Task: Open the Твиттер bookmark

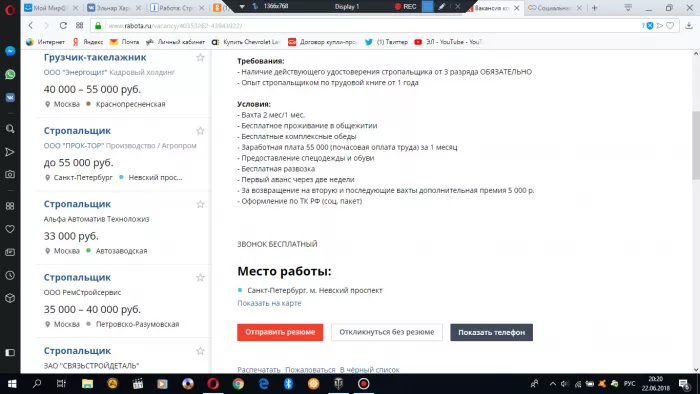Action: pos(387,42)
